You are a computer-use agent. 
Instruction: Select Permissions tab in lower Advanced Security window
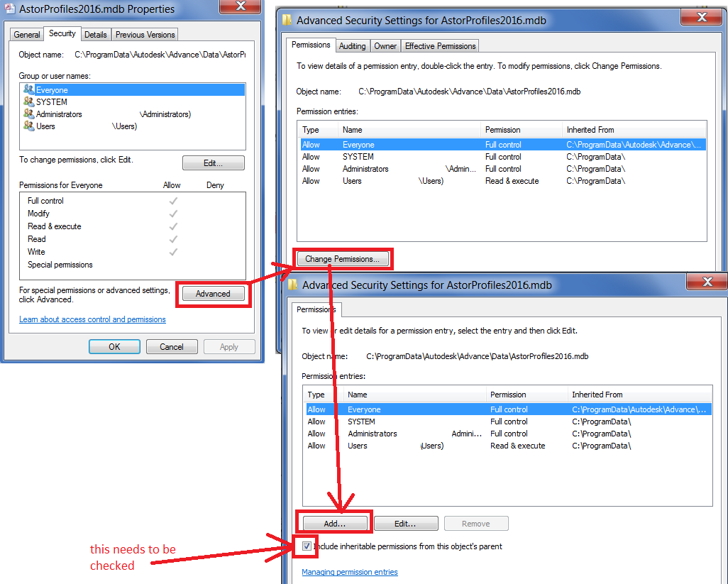pyautogui.click(x=316, y=309)
